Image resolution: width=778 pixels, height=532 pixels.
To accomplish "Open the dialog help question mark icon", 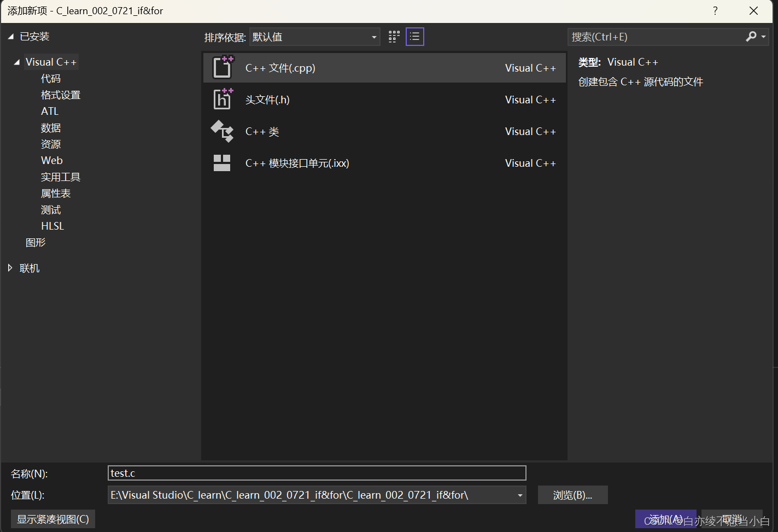I will pos(715,10).
